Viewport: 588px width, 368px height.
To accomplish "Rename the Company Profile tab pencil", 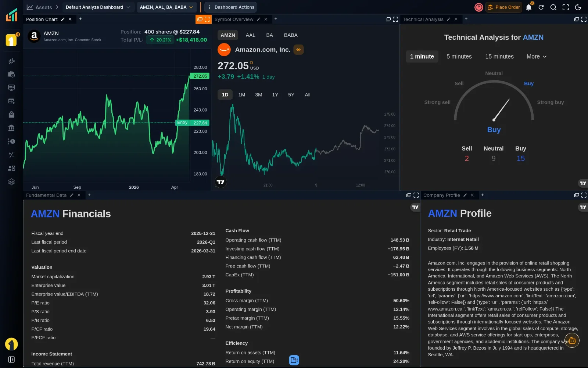I will click(465, 195).
